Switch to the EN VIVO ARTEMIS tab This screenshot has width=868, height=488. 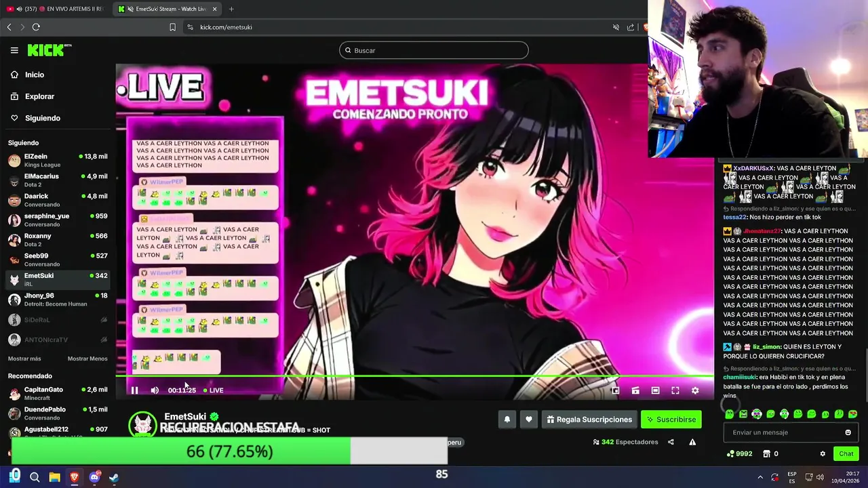click(55, 9)
